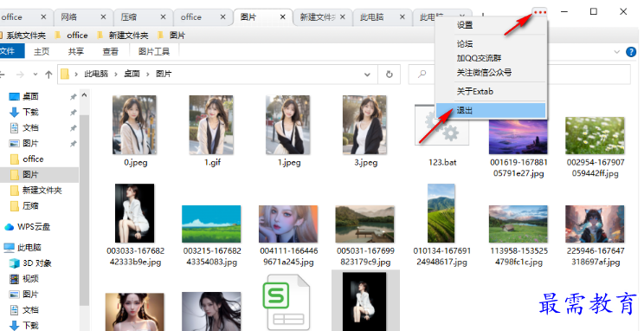Open the 主页 ribbon tab
The height and width of the screenshot is (331, 644).
coord(42,51)
